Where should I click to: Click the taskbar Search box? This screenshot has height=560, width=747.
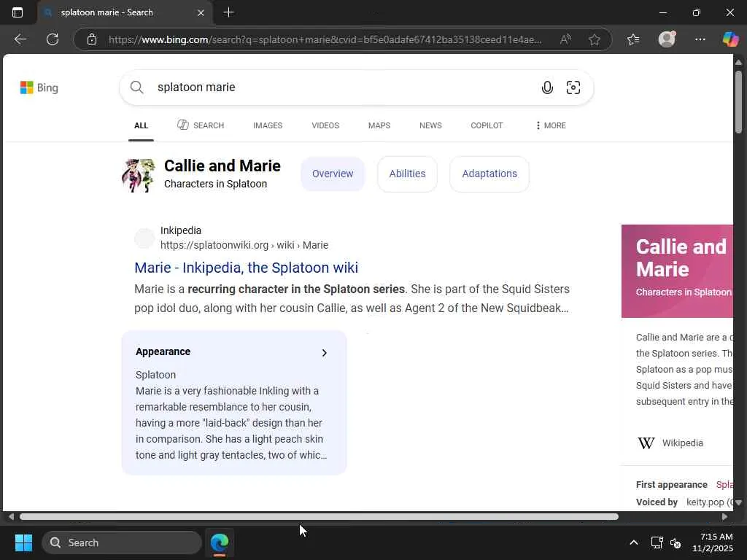tap(122, 542)
